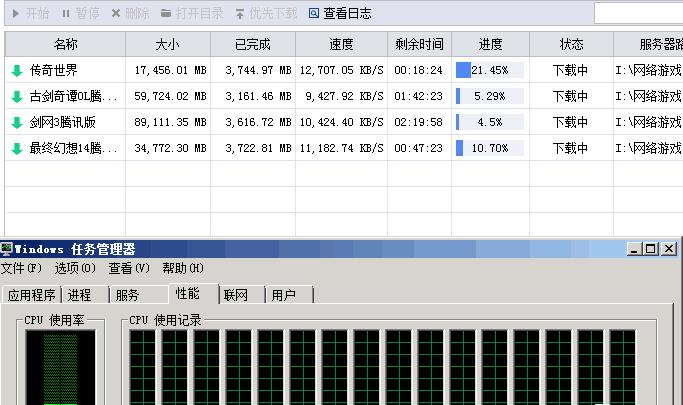This screenshot has height=405, width=683.
Task: Close the Windows 任务管理器 window
Action: click(x=669, y=249)
